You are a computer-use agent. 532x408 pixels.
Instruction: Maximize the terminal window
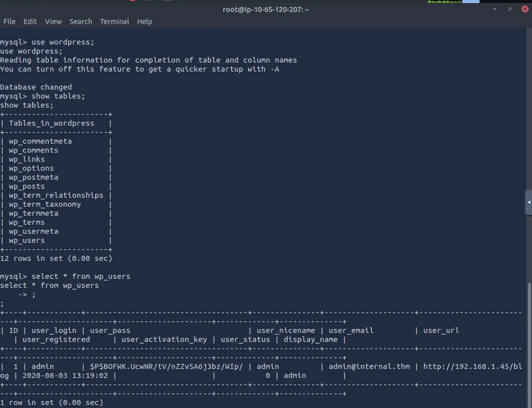[x=510, y=9]
